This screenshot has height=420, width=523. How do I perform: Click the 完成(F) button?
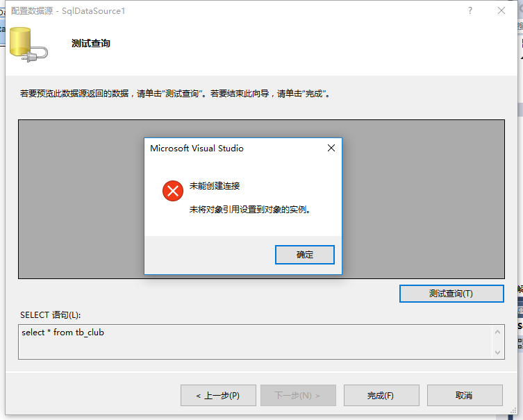click(x=381, y=395)
